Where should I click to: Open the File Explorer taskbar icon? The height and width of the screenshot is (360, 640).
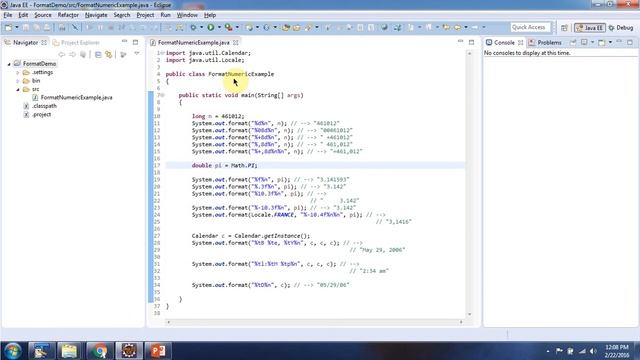[x=69, y=351]
